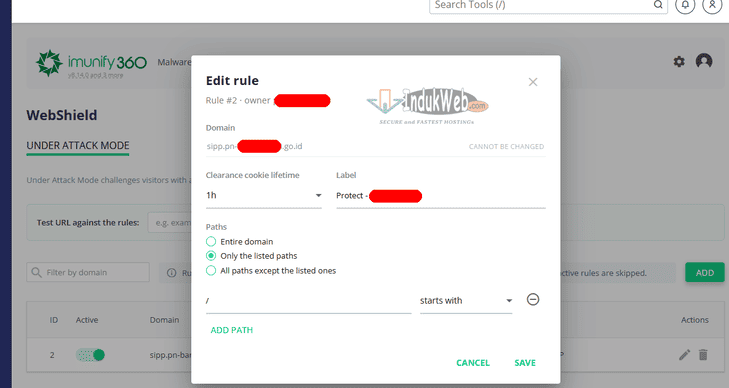The width and height of the screenshot is (729, 388).
Task: Delete rule 2 with the trash icon
Action: pos(703,355)
